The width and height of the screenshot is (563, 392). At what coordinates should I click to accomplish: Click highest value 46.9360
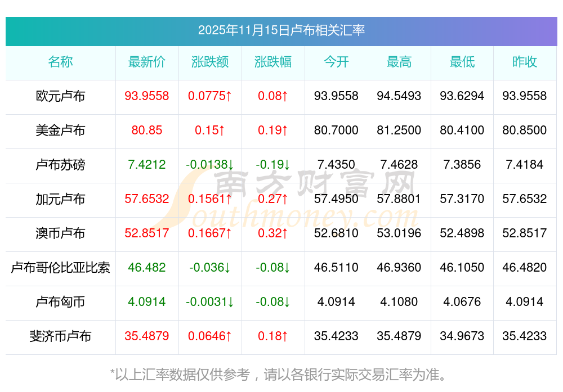click(399, 268)
